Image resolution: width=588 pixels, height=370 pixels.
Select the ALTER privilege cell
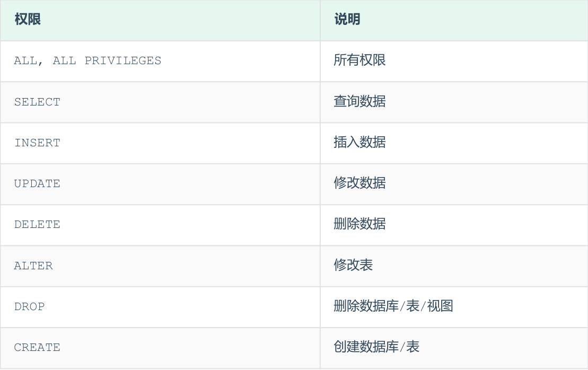[x=33, y=266]
